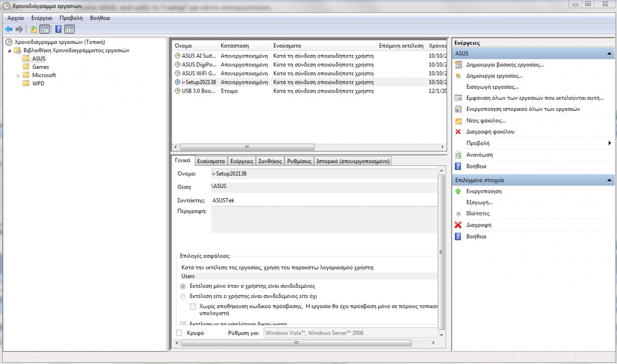Click the Ιδιότητες properties icon
The image size is (617, 364).
(458, 214)
